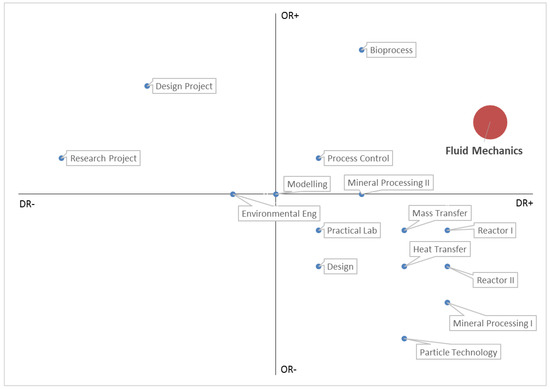Click the Particle Technology label

click(458, 352)
